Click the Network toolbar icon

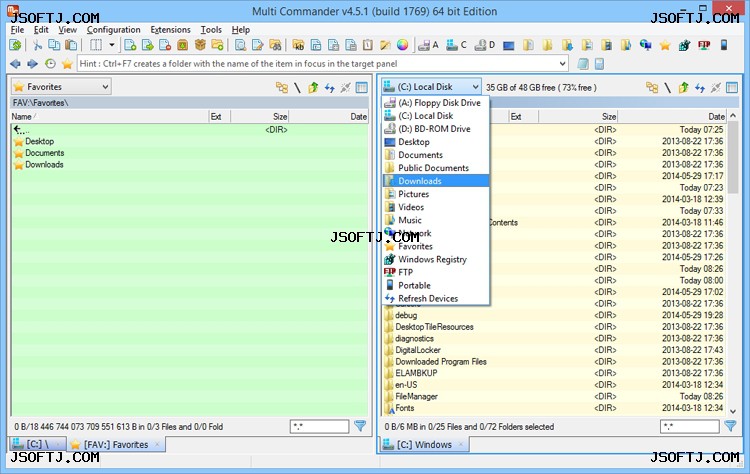point(646,45)
